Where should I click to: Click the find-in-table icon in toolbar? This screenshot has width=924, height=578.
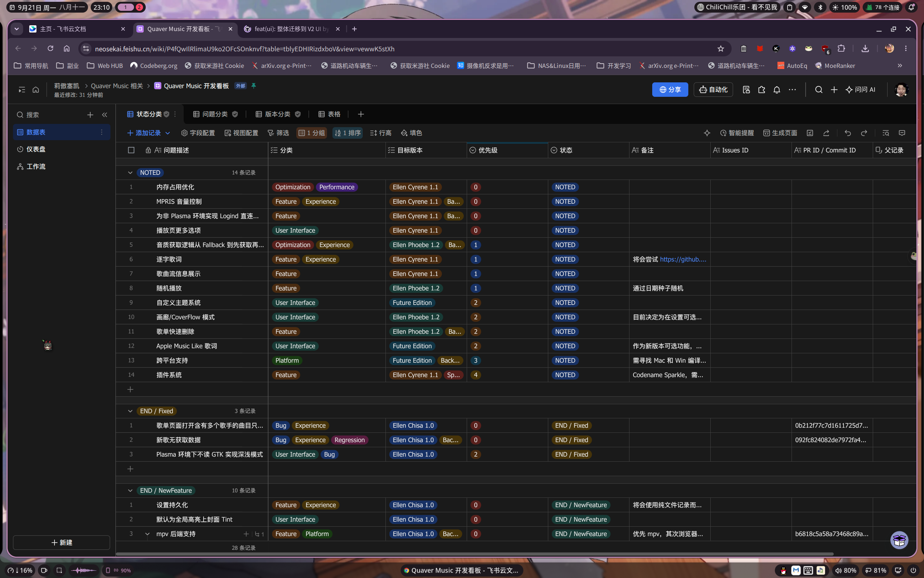coord(886,133)
